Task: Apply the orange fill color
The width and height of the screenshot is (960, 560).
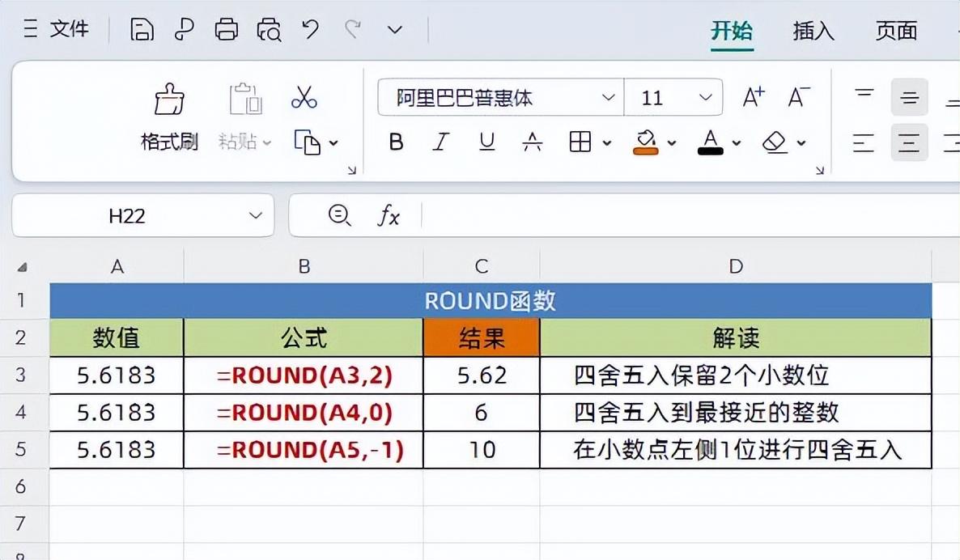Action: (x=645, y=142)
